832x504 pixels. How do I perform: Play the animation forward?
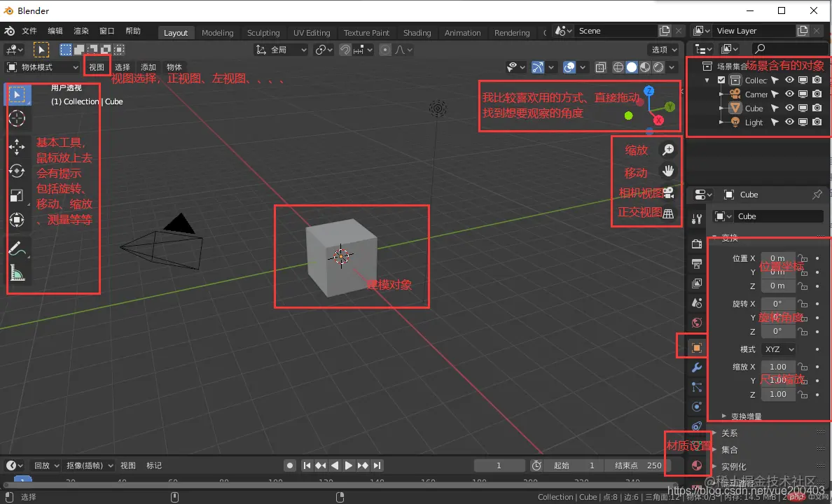tap(349, 465)
